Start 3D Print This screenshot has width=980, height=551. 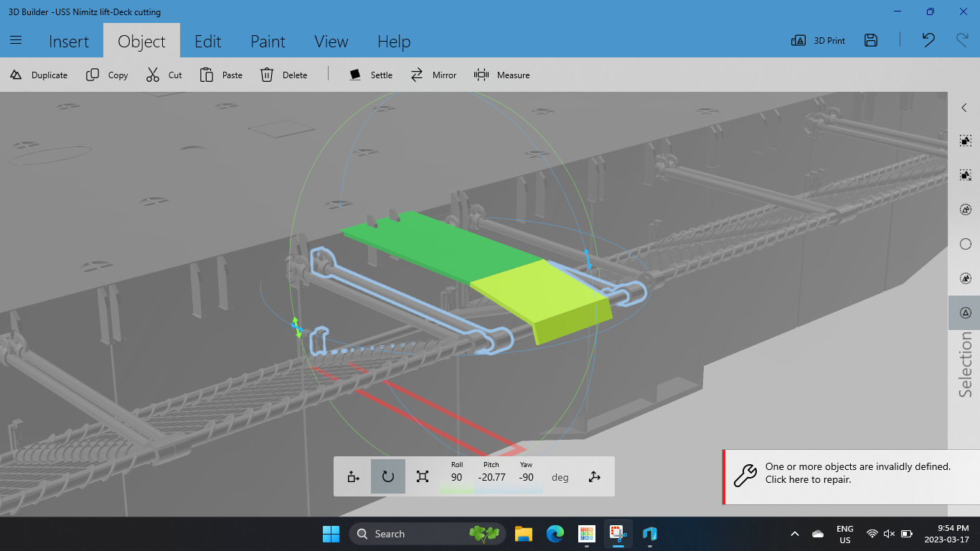coord(819,41)
